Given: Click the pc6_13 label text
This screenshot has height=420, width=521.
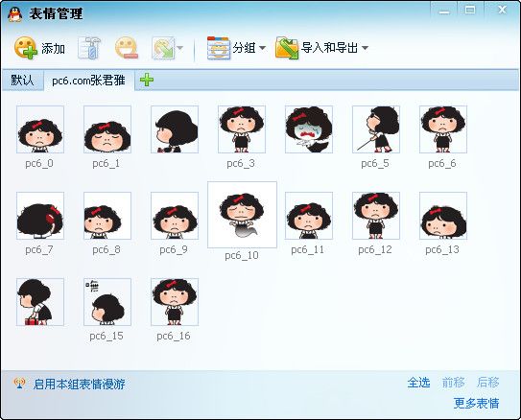Looking at the screenshot, I should pos(442,249).
